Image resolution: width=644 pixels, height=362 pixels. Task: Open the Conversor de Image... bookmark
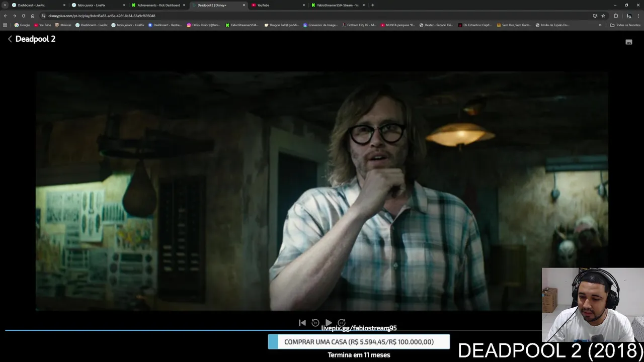[x=320, y=25]
